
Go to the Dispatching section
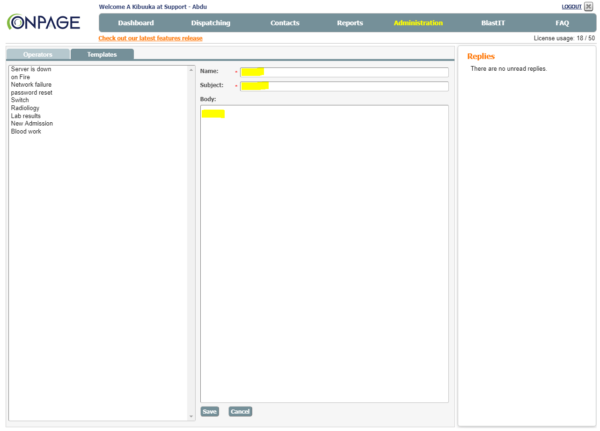click(x=210, y=22)
